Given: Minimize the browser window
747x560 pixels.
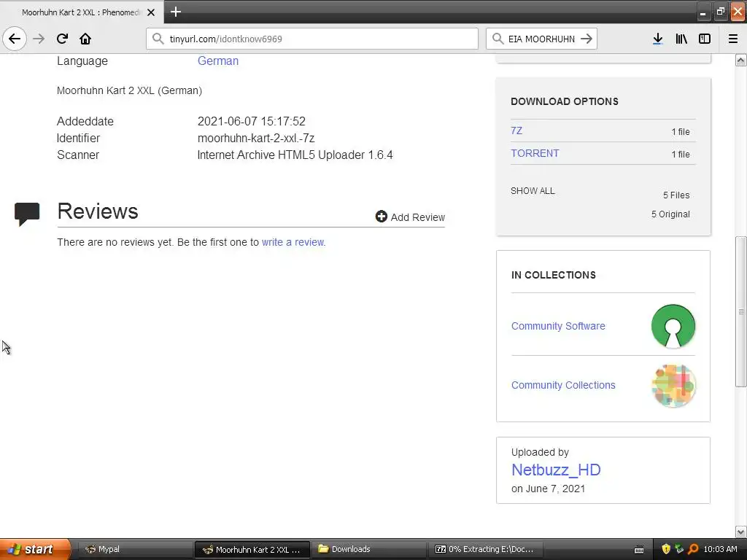Looking at the screenshot, I should [x=703, y=12].
